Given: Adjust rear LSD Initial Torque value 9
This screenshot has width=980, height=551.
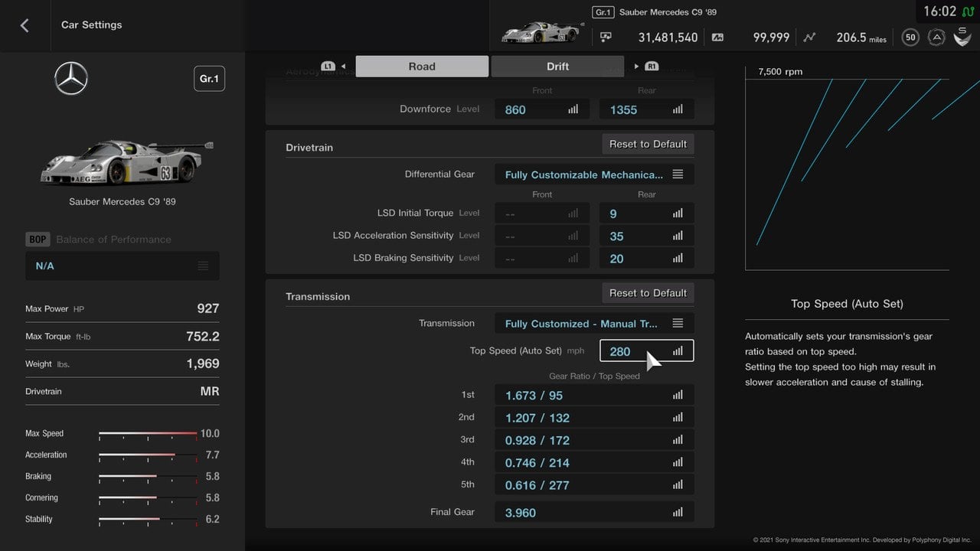Looking at the screenshot, I should point(647,214).
